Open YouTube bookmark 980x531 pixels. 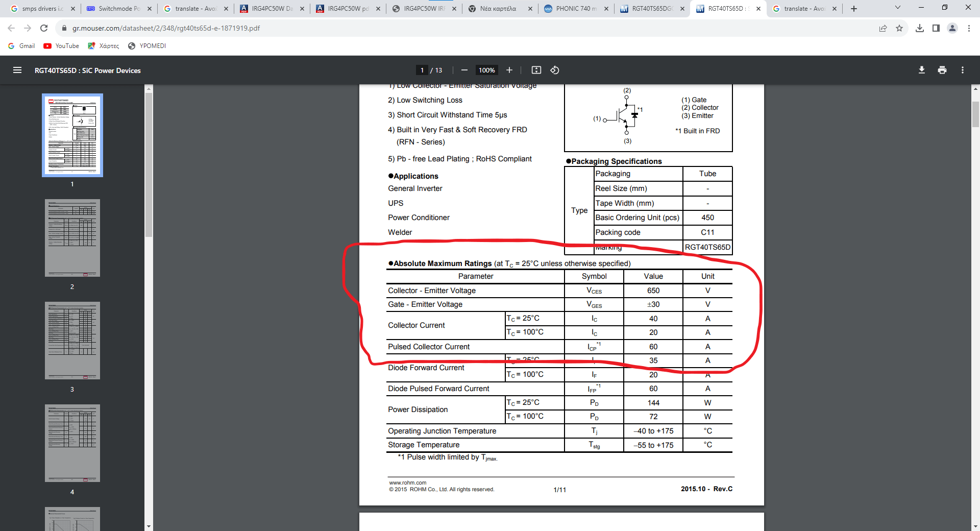click(62, 46)
